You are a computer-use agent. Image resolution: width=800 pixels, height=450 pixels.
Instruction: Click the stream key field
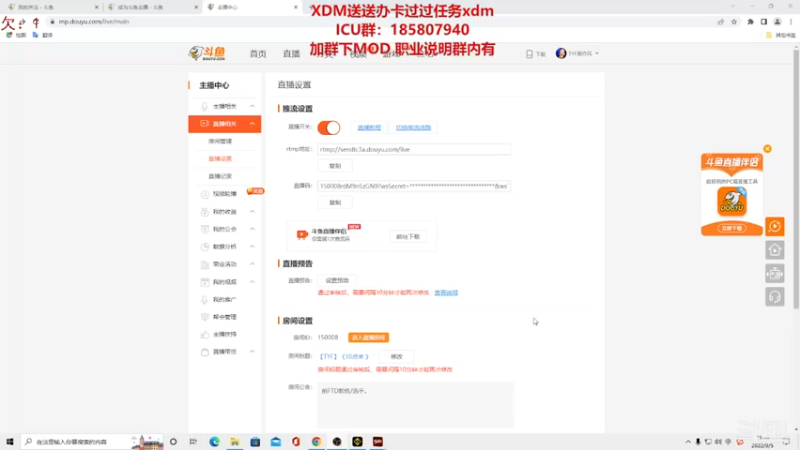point(414,186)
